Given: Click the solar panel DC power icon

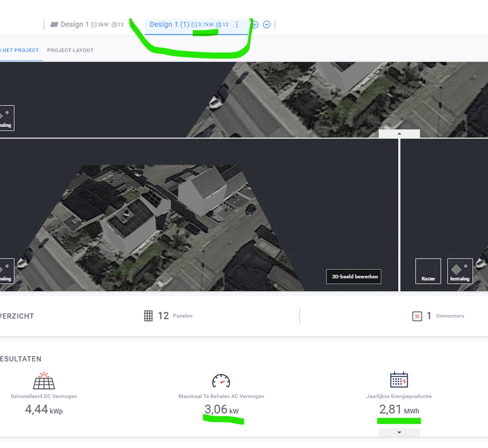Looking at the screenshot, I should pos(44,380).
